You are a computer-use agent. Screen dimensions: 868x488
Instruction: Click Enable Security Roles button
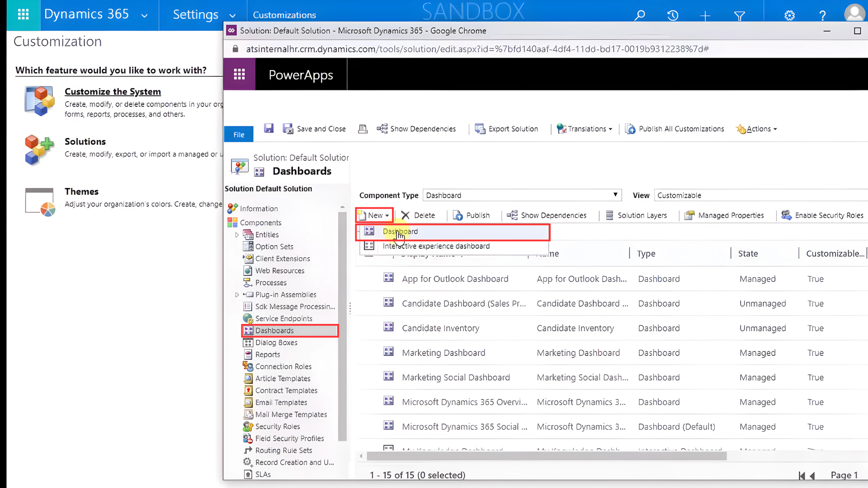[822, 215]
